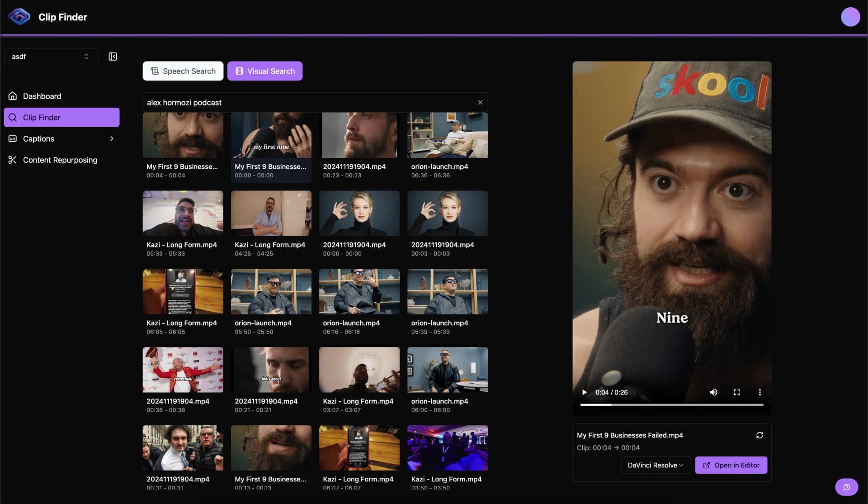Select orion-launch.mp4 06:16 clip thumbnail
The height and width of the screenshot is (504, 868).
359,291
